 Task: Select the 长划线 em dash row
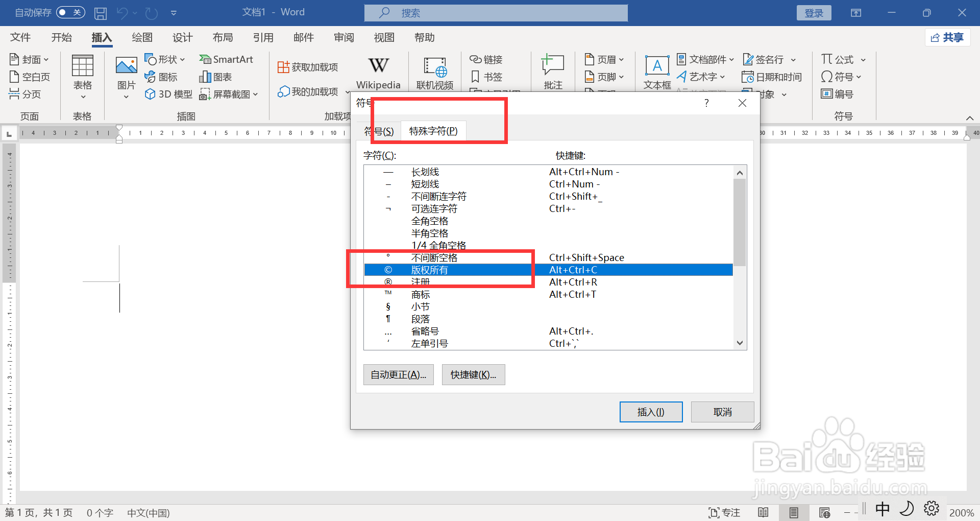pyautogui.click(x=548, y=172)
